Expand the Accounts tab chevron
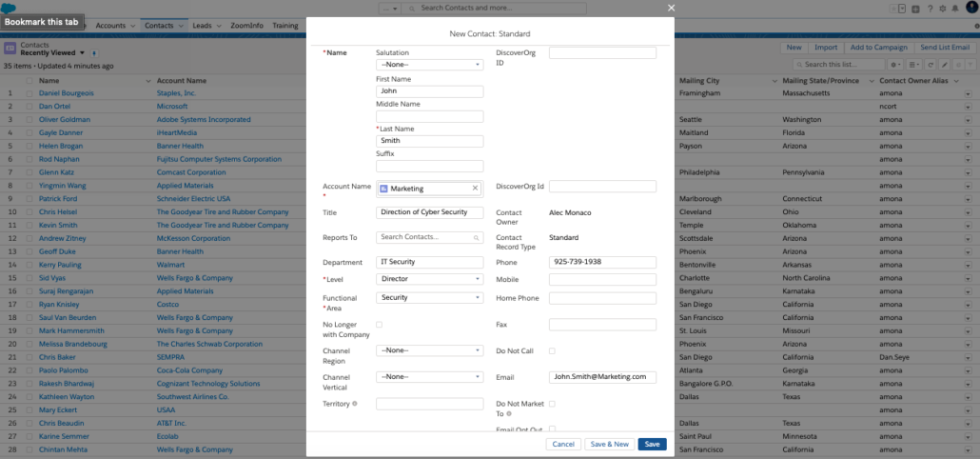The image size is (980, 459). (x=133, y=27)
